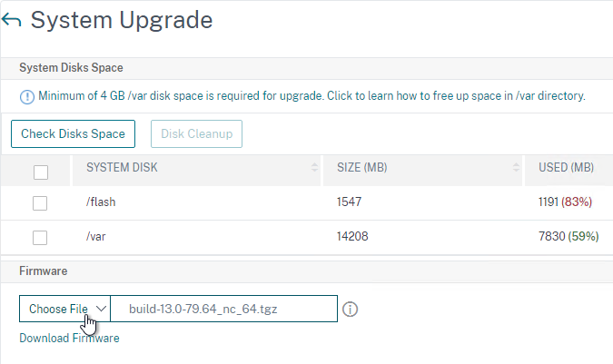This screenshot has height=364, width=613.
Task: Go back using the left arrow icon
Action: tap(11, 20)
